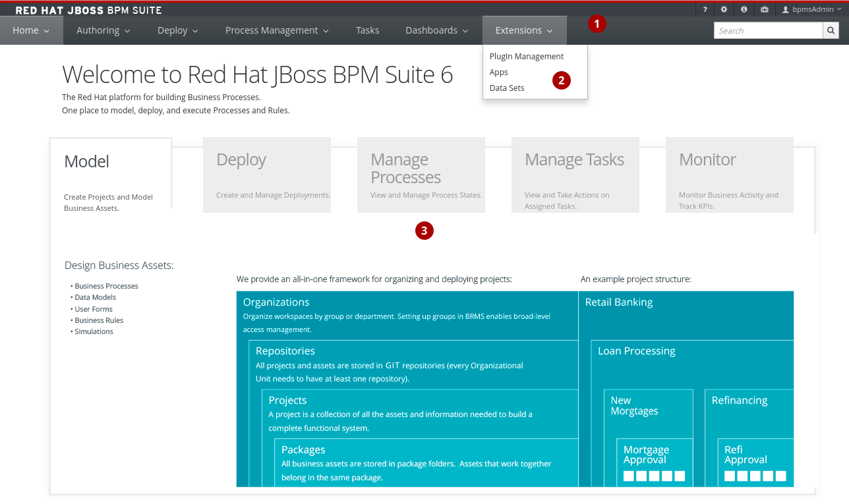Open the Manage Tasks tab
849x504 pixels.
[x=575, y=175]
